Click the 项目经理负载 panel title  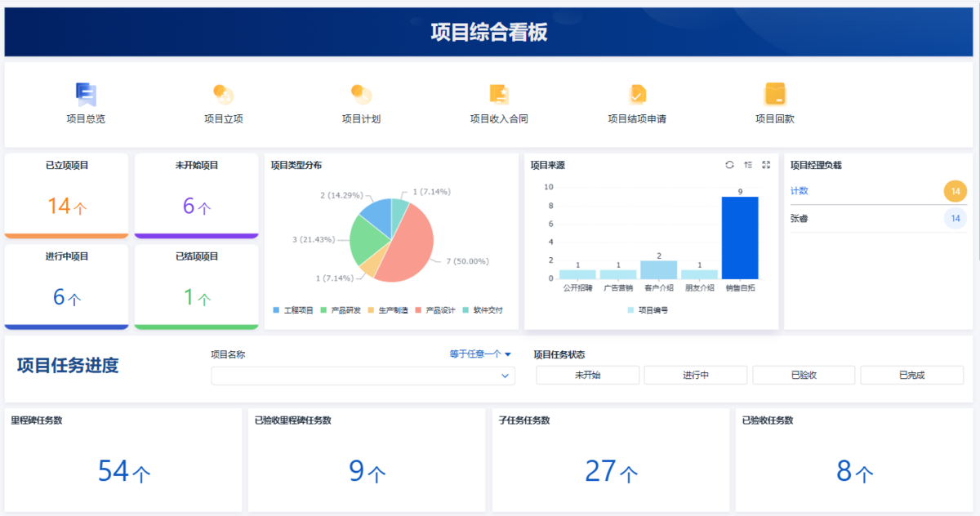coord(816,165)
